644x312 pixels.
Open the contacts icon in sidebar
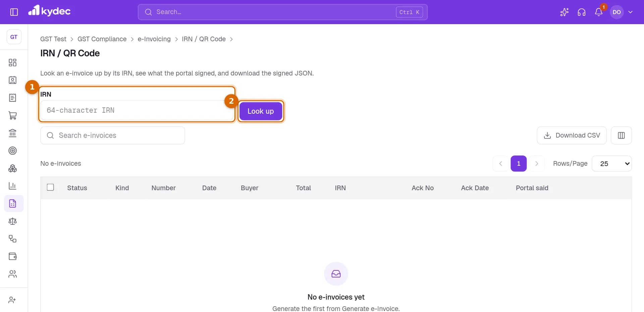[13, 80]
